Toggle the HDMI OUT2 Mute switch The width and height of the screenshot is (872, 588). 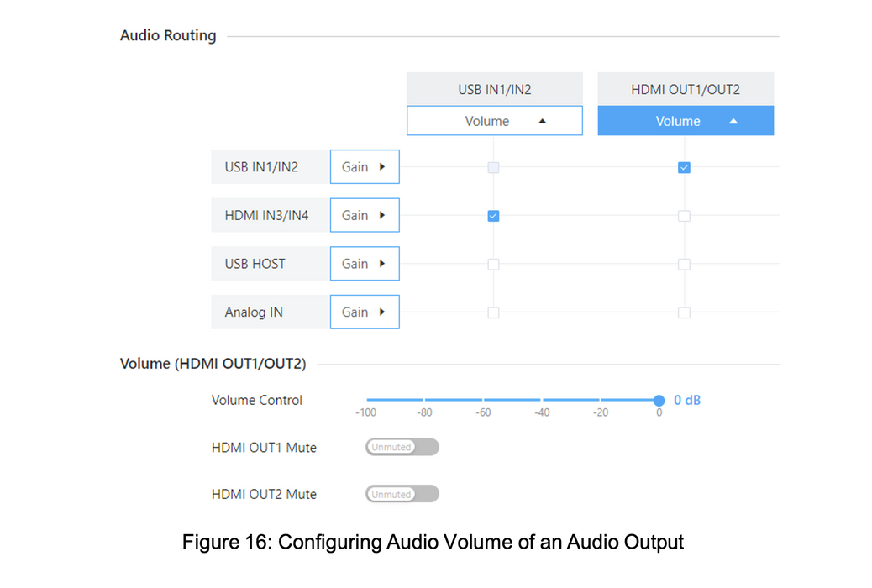click(402, 495)
